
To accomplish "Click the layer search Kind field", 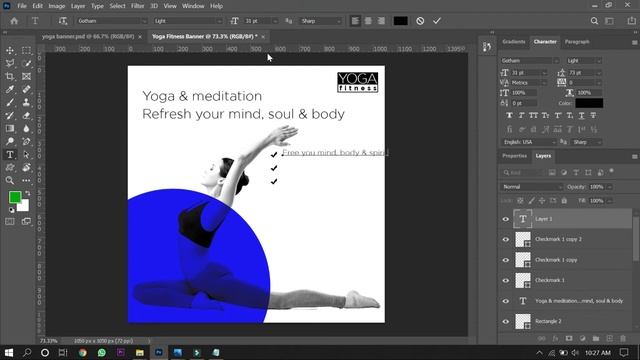I will [523, 173].
